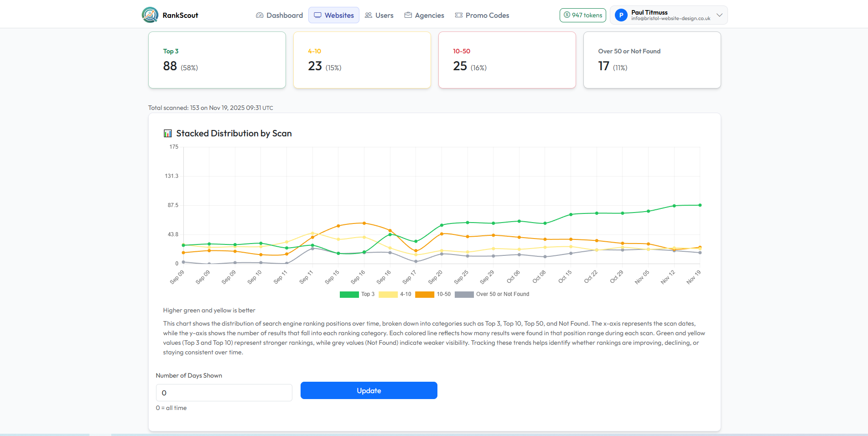Go to the Promo Codes page
The height and width of the screenshot is (436, 868).
tap(487, 15)
